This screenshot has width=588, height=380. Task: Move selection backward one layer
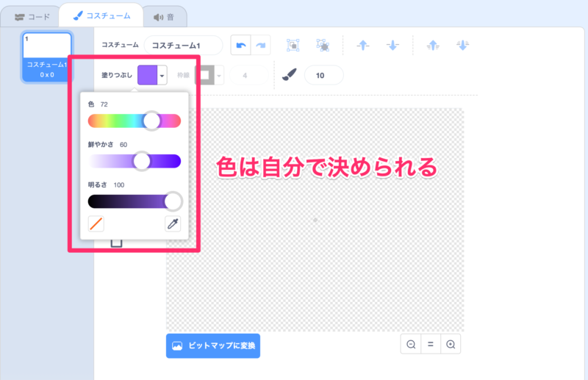point(393,46)
